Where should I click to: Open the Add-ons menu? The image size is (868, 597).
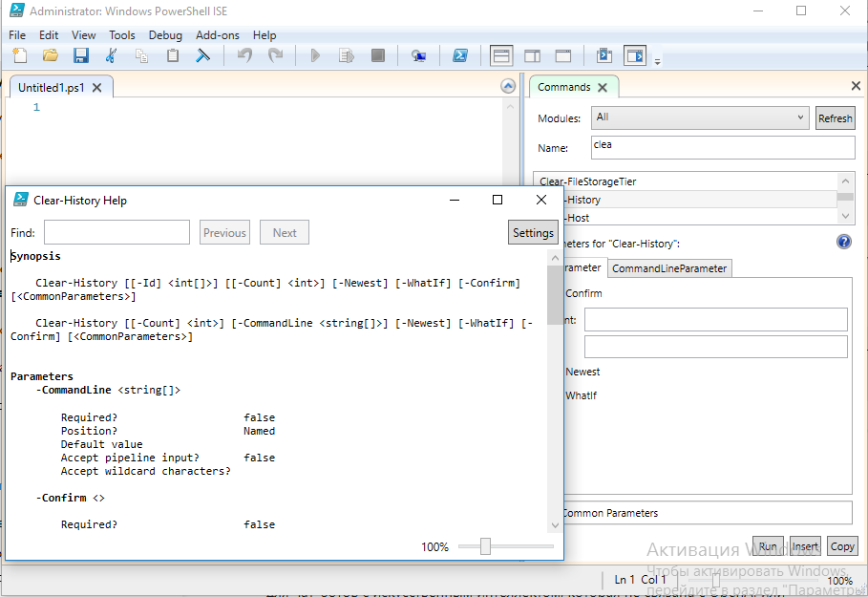[x=218, y=35]
